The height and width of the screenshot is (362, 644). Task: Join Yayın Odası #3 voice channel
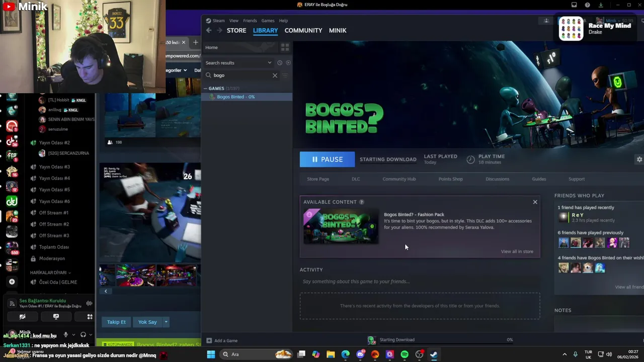pyautogui.click(x=54, y=167)
